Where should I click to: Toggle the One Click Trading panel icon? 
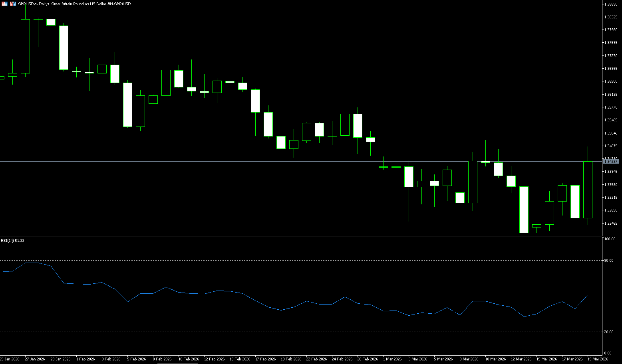click(x=13, y=4)
